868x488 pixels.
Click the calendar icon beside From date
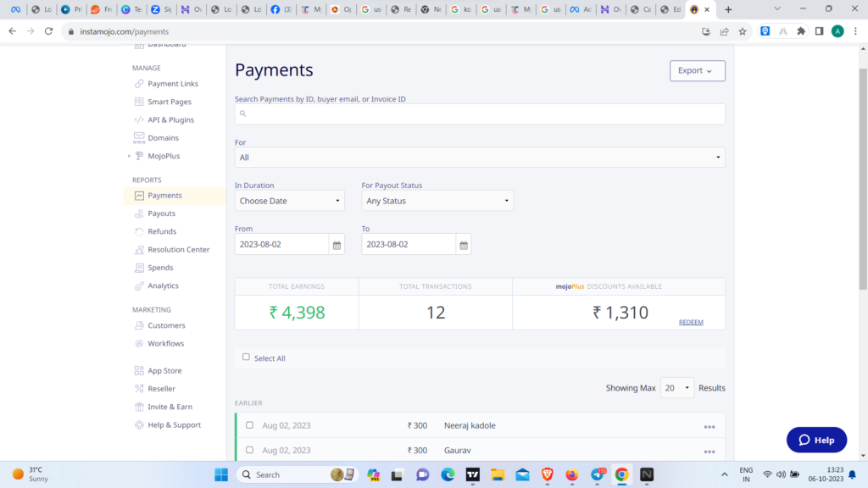click(337, 245)
